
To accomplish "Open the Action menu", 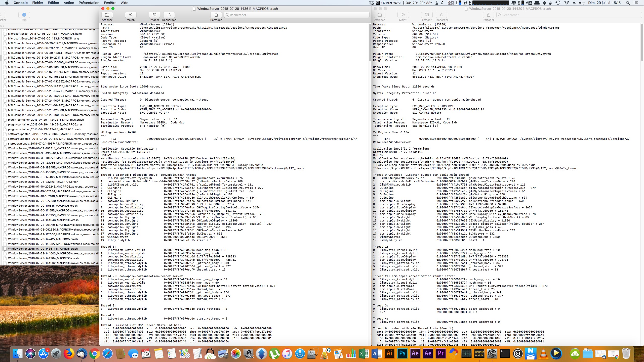I will 69,3.
